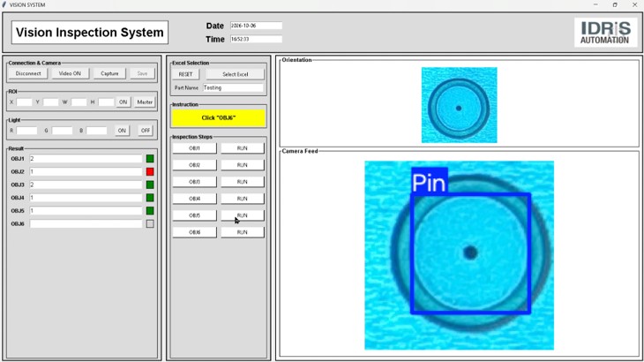The height and width of the screenshot is (362, 644).
Task: Run the OBJ5 inspection
Action: pos(243,215)
